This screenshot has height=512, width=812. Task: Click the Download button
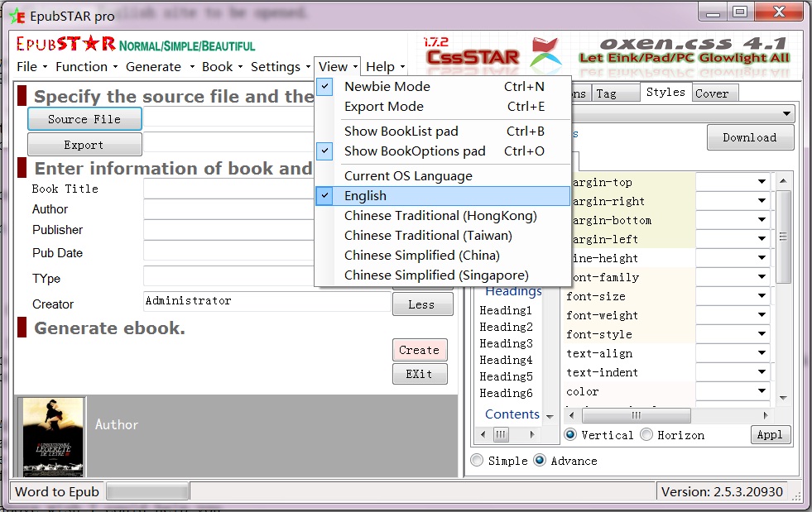click(x=750, y=137)
